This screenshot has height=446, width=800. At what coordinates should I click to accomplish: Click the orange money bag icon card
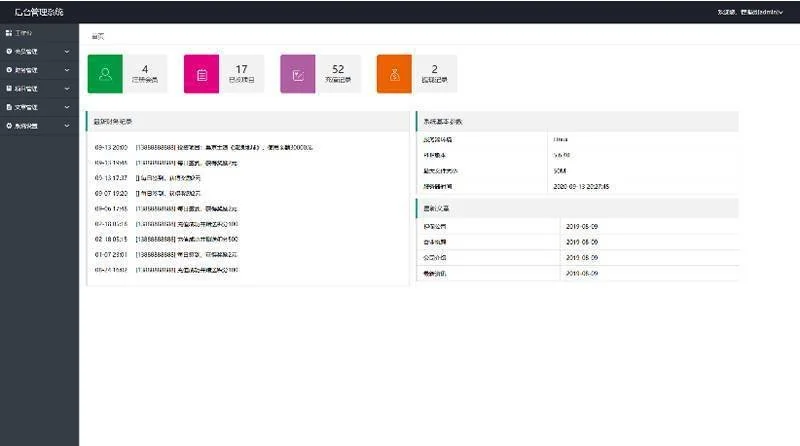pyautogui.click(x=394, y=74)
